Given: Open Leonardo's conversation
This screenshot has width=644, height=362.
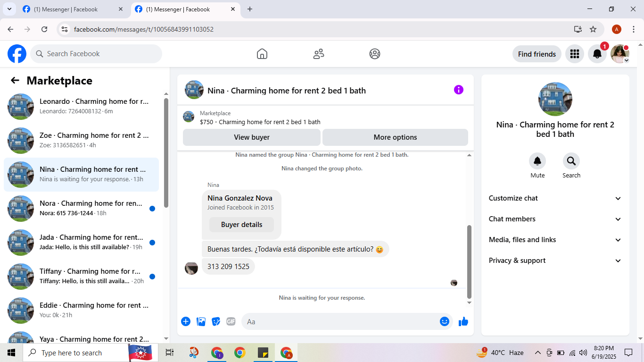Looking at the screenshot, I should [x=81, y=107].
